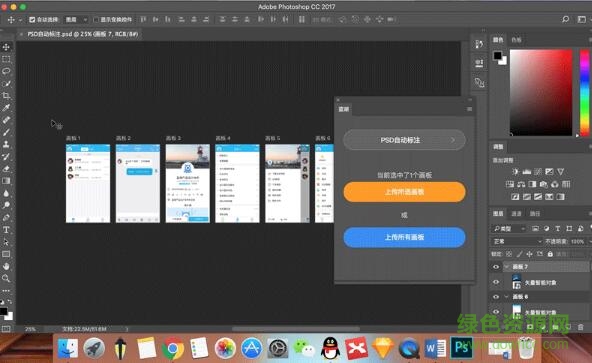Add a Hue/Saturation adjustment icon

point(510,184)
